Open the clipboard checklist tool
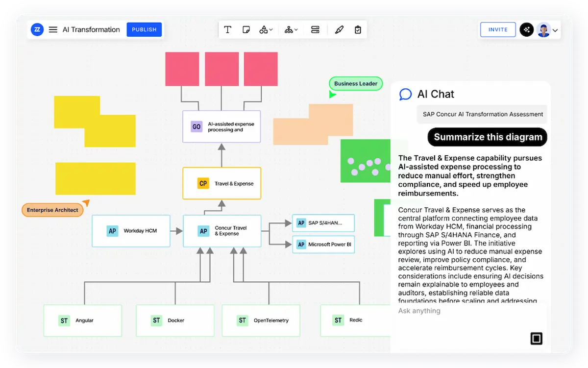 coord(358,30)
